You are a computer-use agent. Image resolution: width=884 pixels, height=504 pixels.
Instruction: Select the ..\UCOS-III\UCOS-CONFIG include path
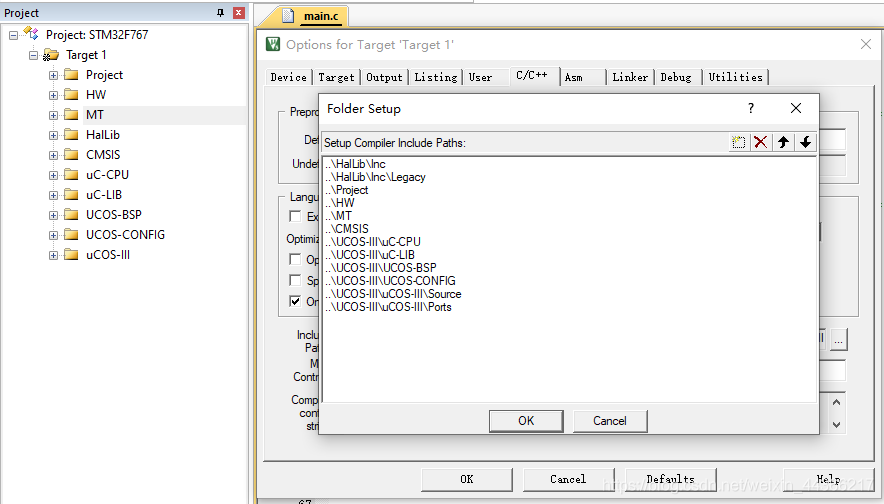click(x=390, y=281)
